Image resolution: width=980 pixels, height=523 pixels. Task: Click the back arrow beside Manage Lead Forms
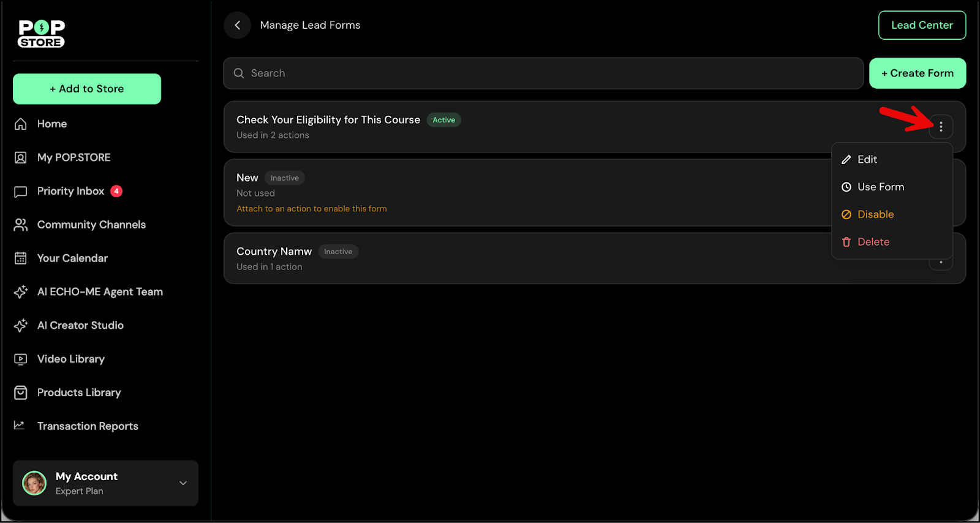237,25
